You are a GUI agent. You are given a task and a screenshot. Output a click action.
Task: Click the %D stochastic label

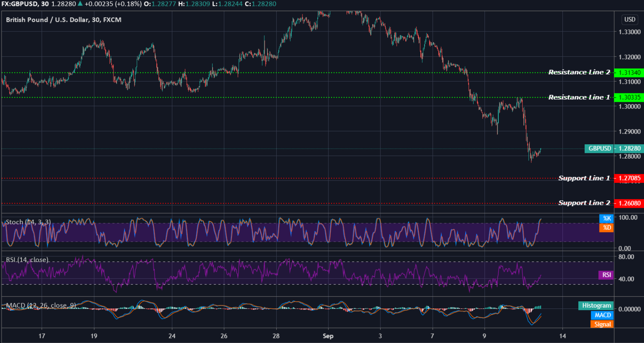click(607, 228)
